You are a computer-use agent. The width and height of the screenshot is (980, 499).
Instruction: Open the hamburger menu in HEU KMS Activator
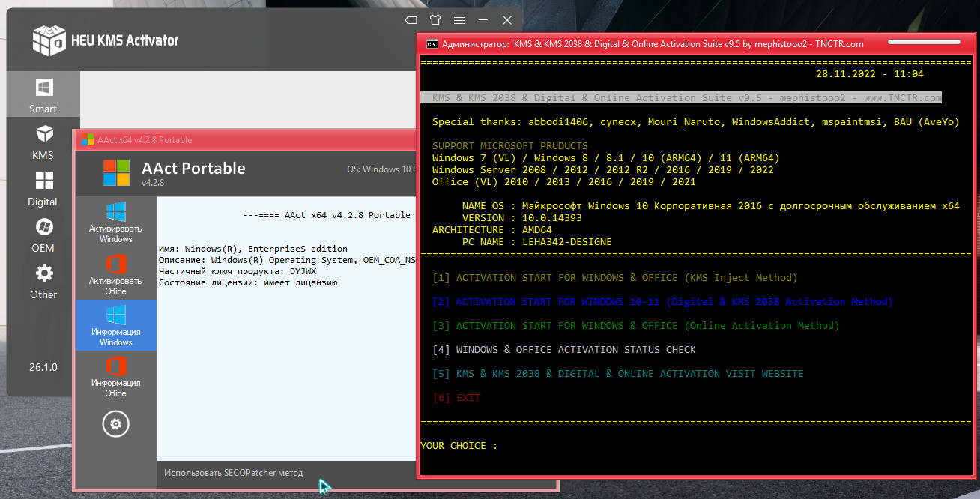pyautogui.click(x=459, y=19)
